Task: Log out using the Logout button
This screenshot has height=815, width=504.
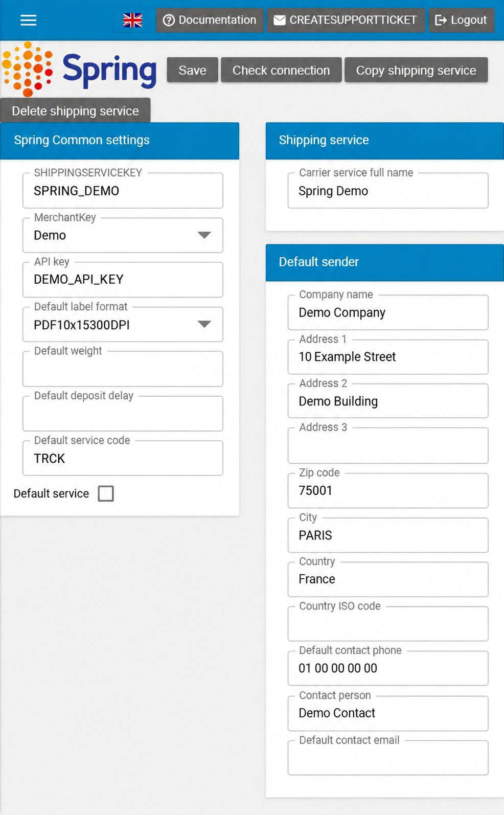Action: point(461,20)
